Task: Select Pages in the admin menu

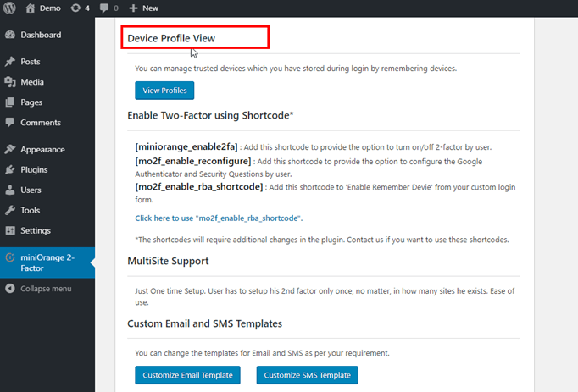Action: coord(31,102)
